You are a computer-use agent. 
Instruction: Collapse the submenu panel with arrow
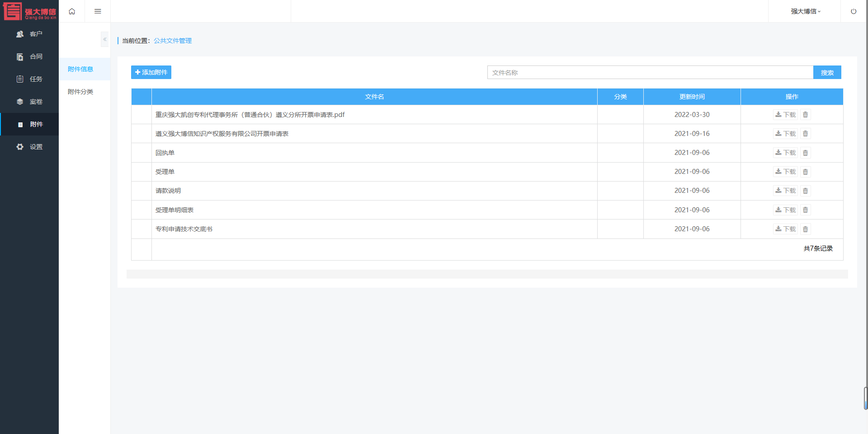click(x=104, y=39)
